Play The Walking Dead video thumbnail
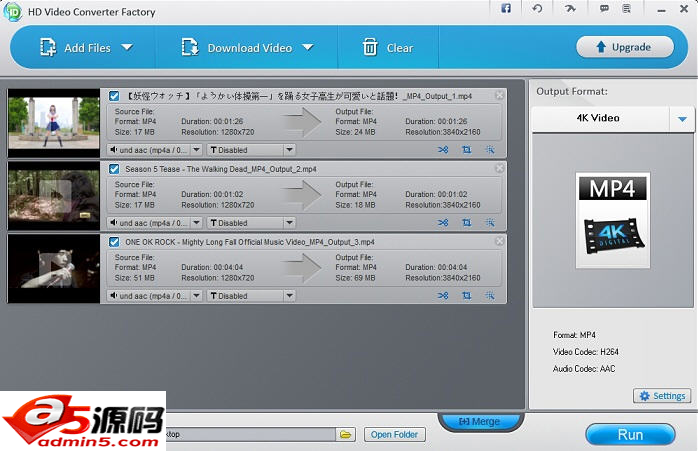 (x=54, y=195)
